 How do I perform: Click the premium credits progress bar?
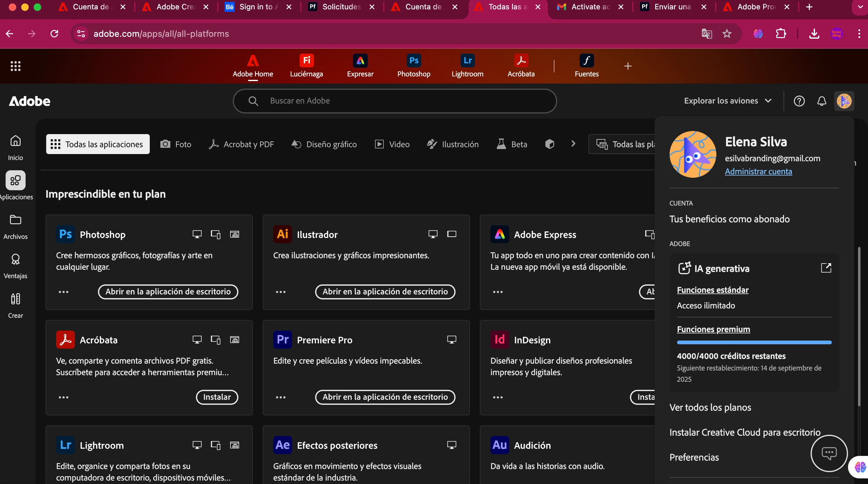(x=754, y=342)
